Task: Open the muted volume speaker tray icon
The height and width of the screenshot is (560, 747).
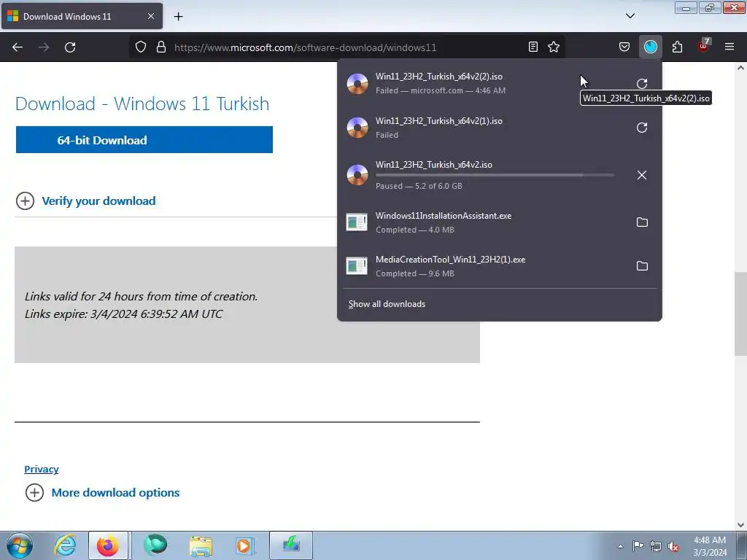Action: [673, 546]
